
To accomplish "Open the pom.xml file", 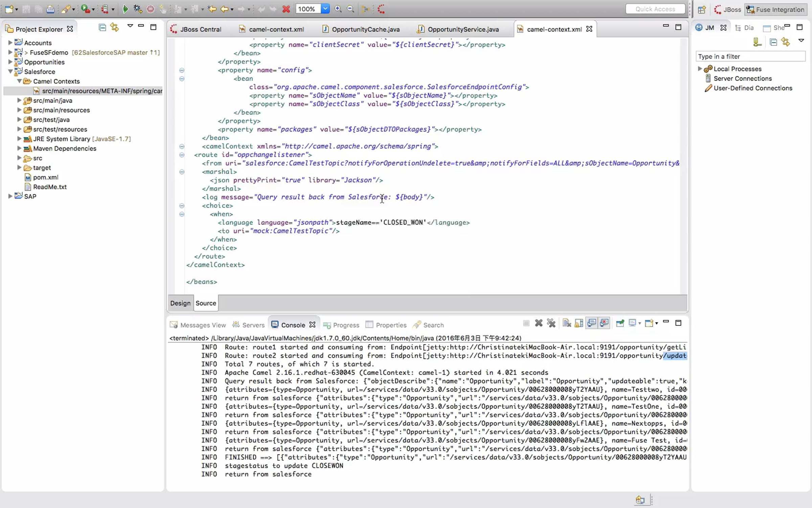I will 46,177.
